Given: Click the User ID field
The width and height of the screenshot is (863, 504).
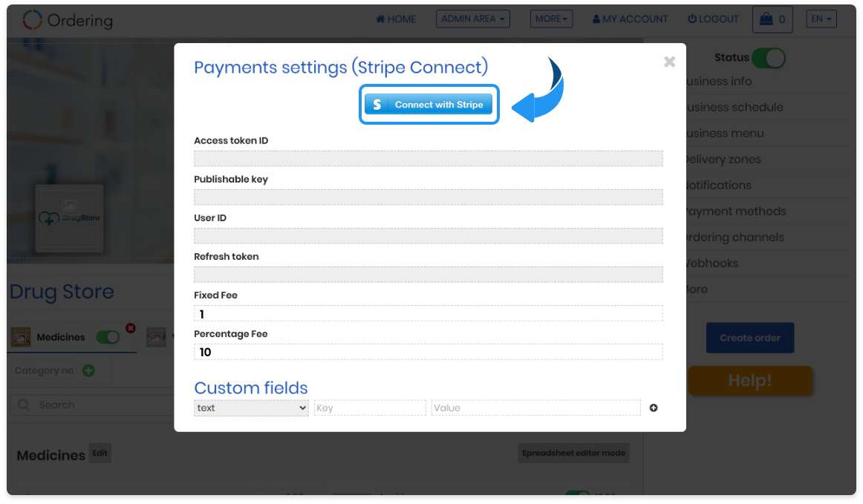Looking at the screenshot, I should pyautogui.click(x=429, y=236).
